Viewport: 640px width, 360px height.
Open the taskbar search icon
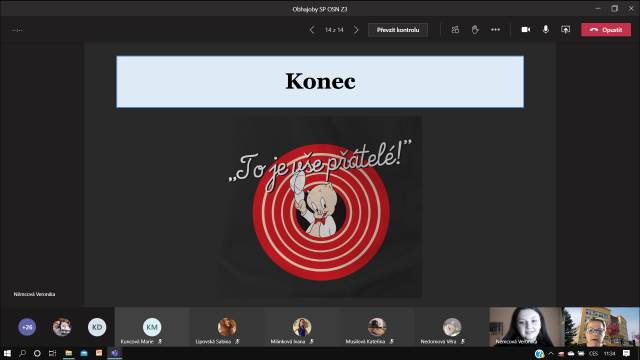click(x=22, y=353)
